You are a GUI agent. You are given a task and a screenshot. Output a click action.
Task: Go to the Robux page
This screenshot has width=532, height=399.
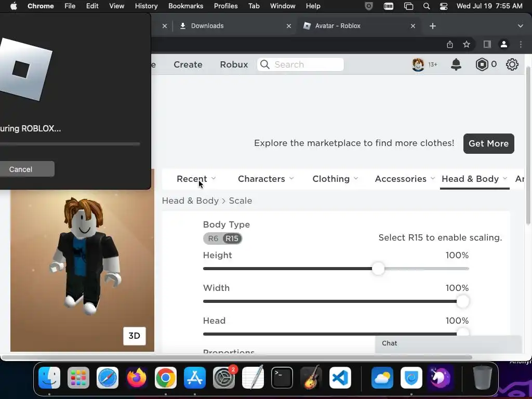click(x=234, y=64)
